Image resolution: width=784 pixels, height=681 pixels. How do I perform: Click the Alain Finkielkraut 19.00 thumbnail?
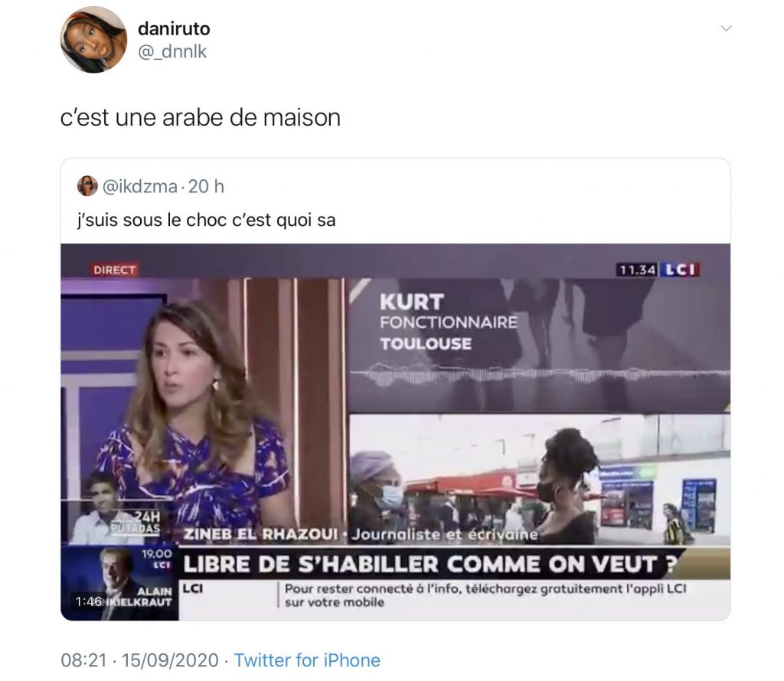(119, 583)
